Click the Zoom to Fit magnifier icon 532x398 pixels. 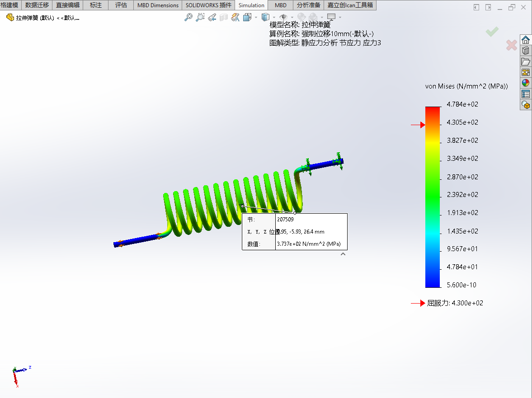[x=188, y=17]
